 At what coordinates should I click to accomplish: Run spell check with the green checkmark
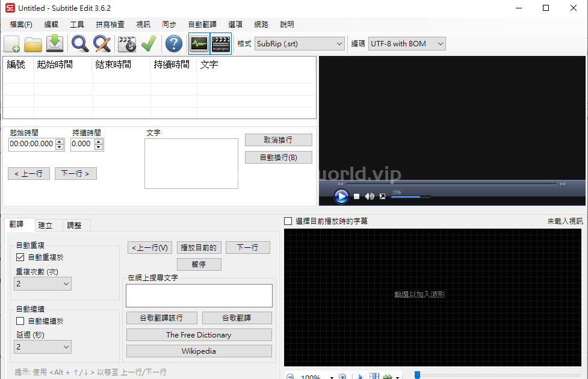(x=148, y=44)
